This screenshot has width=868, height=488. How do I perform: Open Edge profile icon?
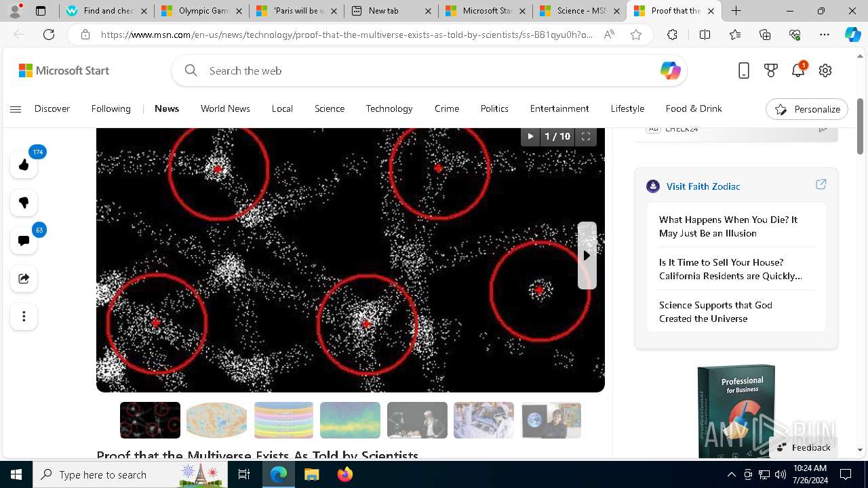coord(16,10)
